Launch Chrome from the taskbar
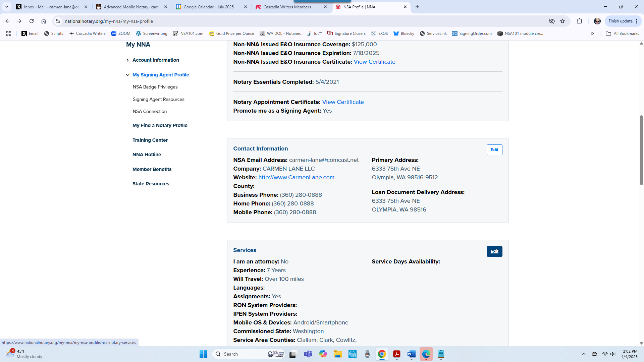Screen dimensions: 644x362 coord(382,354)
